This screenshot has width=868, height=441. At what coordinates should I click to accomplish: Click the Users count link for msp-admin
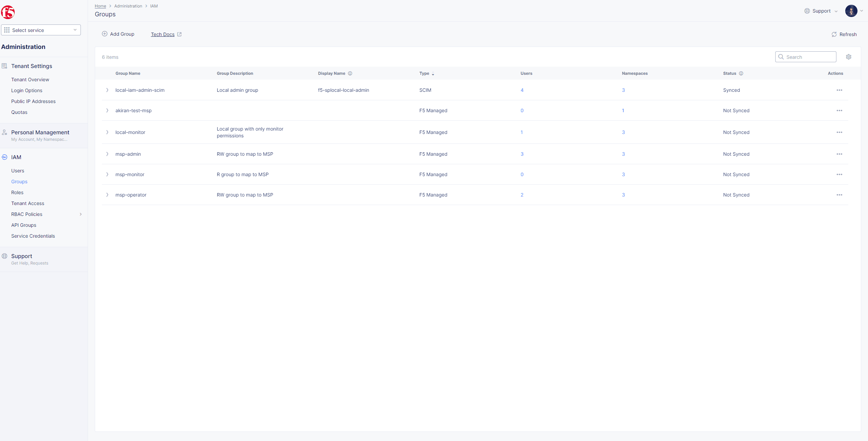point(521,154)
